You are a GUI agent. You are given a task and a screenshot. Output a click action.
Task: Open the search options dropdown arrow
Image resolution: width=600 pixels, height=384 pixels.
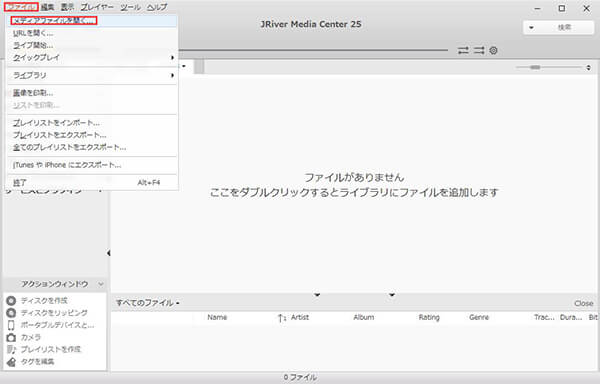(531, 28)
